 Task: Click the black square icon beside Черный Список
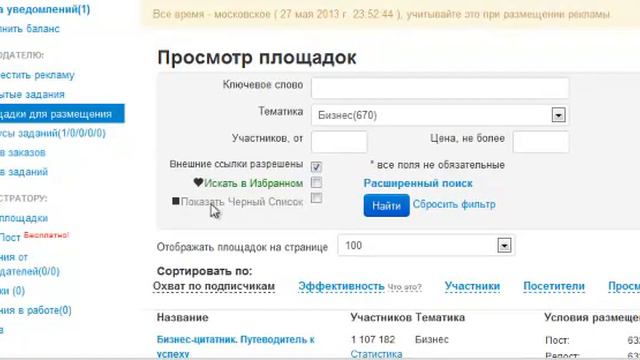pyautogui.click(x=176, y=201)
